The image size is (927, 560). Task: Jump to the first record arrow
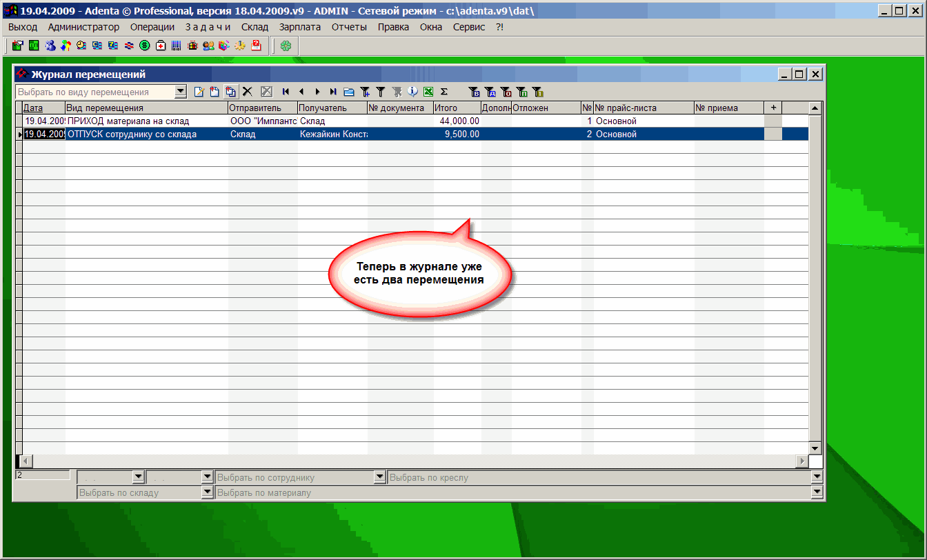286,91
